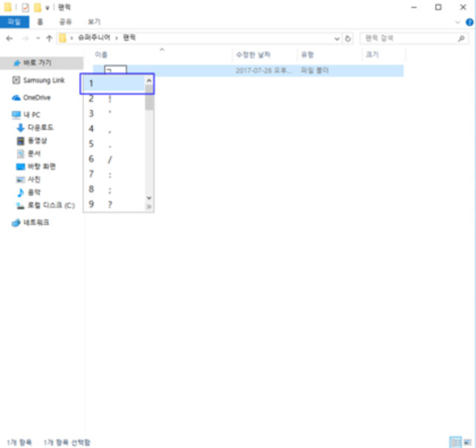The height and width of the screenshot is (448, 476).
Task: Switch to details view in status bar
Action: click(454, 442)
